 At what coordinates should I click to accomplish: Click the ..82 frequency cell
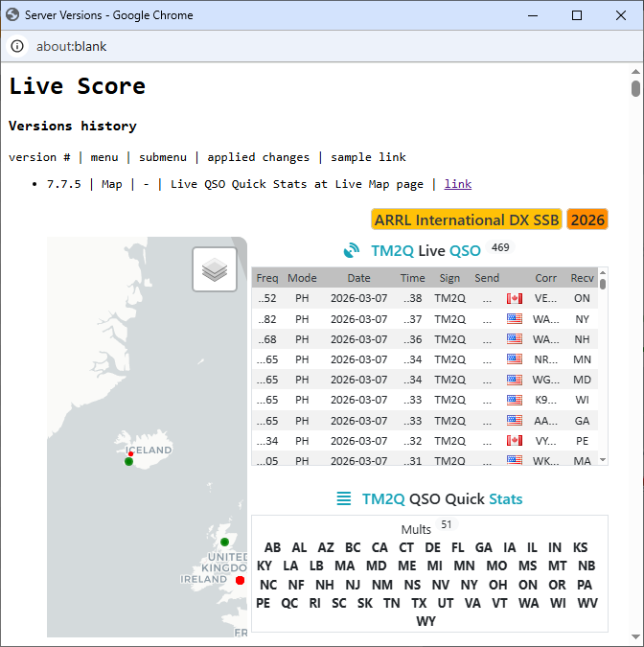tap(267, 319)
